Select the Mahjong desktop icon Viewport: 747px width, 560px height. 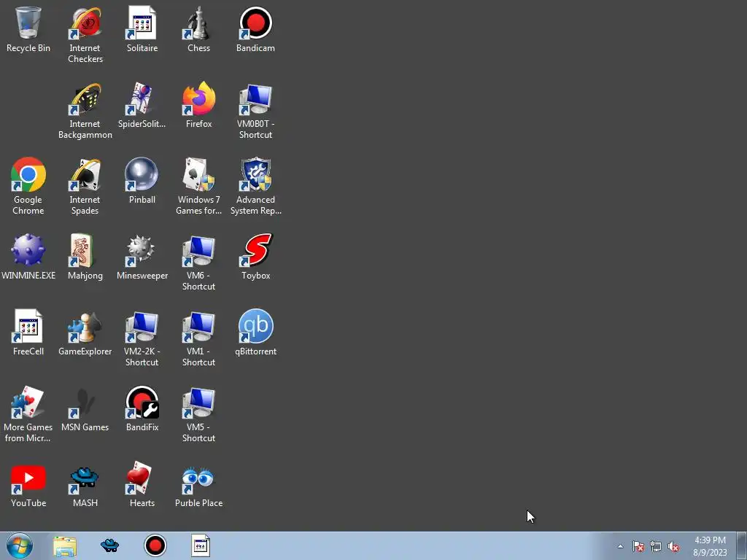pos(85,257)
